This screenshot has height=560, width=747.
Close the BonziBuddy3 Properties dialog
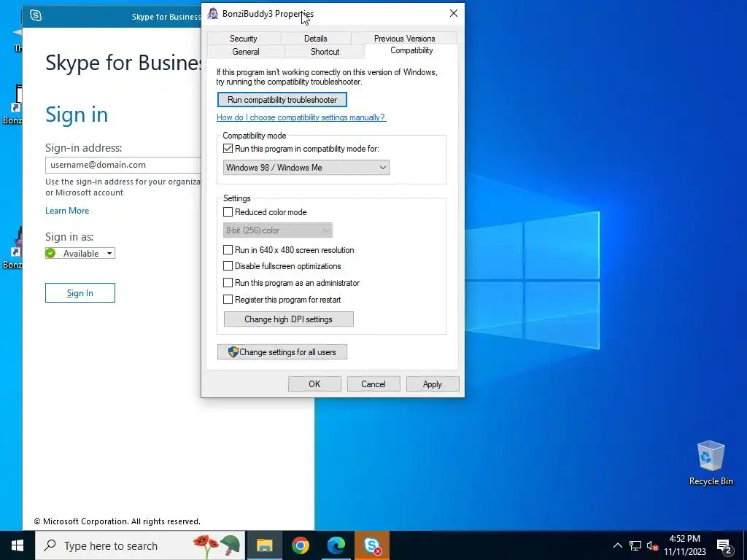click(454, 13)
